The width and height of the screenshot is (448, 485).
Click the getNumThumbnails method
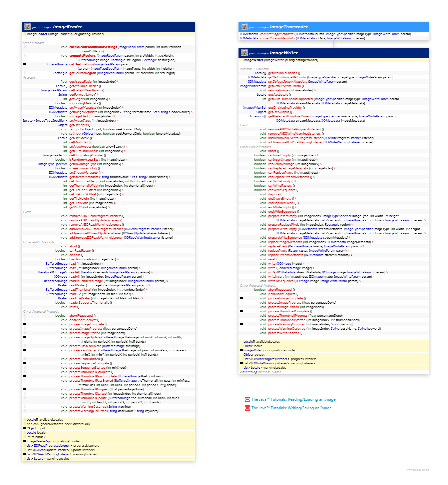coord(84,151)
